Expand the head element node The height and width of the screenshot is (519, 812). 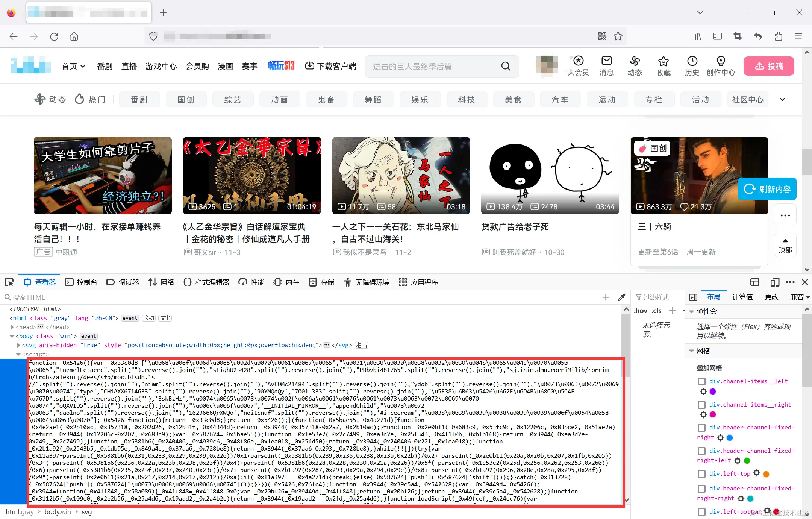click(x=12, y=327)
